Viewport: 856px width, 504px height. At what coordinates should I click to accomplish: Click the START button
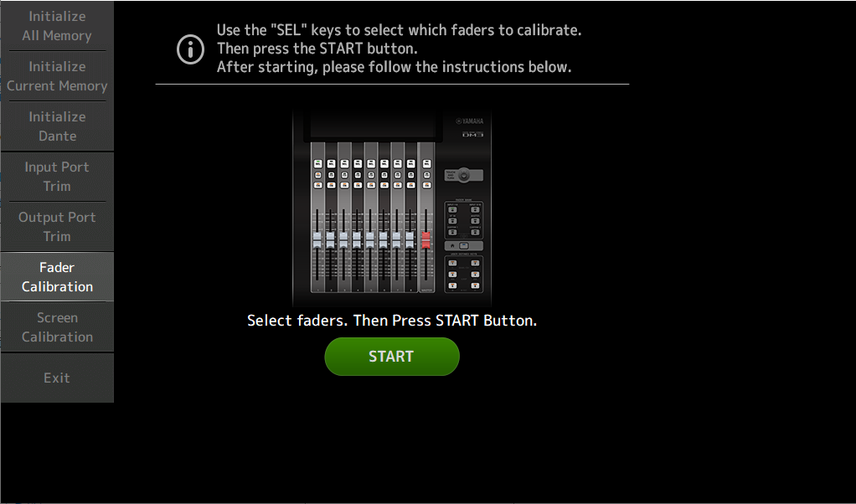tap(392, 356)
